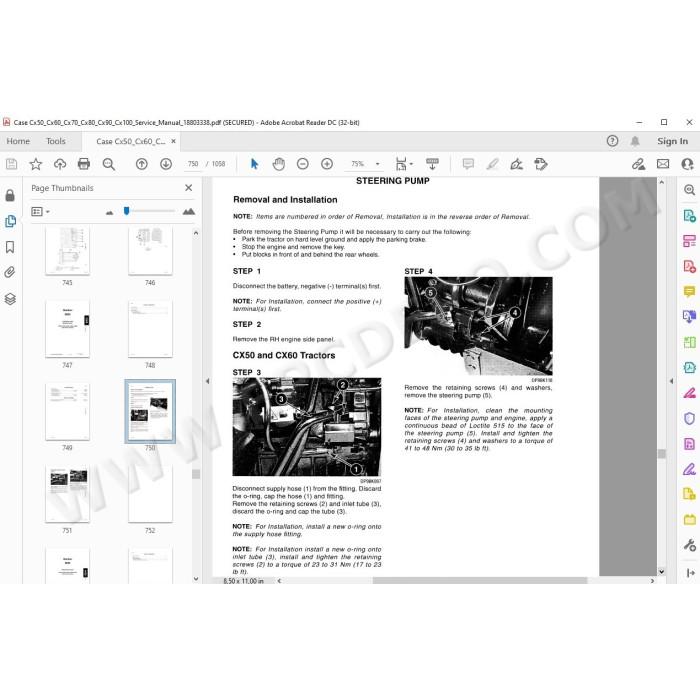Reduce thumbnail size small mountain button
Viewport: 700px width, 700px height.
109,212
